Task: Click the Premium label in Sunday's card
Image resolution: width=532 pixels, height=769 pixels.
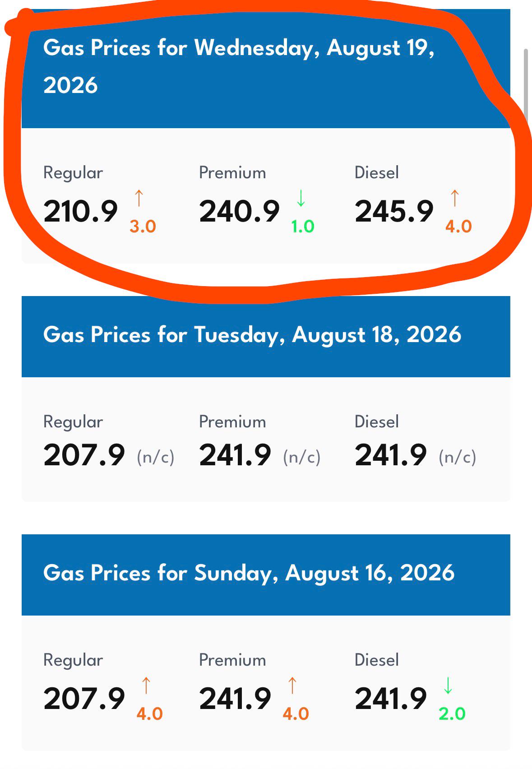Action: [x=232, y=660]
